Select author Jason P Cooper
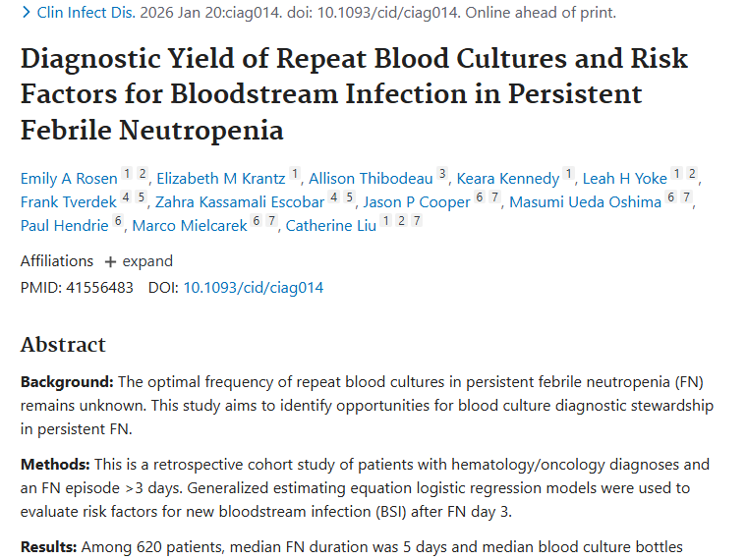The width and height of the screenshot is (747, 560). coord(416,202)
